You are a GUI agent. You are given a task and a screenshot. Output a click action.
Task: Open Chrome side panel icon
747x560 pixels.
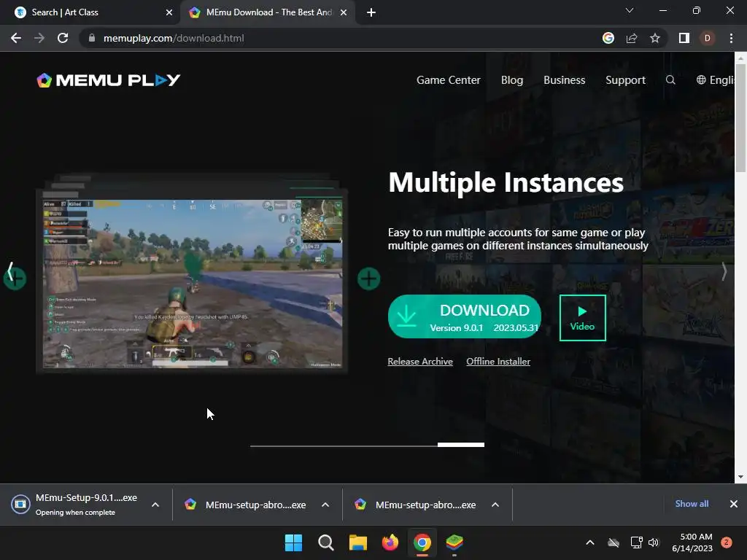[x=684, y=38]
